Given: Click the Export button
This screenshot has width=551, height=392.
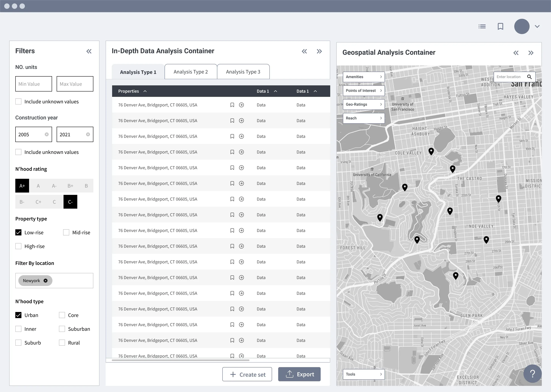Looking at the screenshot, I should [299, 374].
